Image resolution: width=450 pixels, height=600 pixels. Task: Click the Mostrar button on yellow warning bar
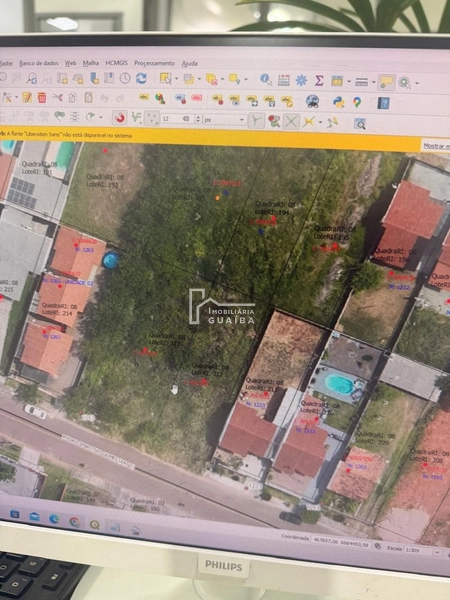[436, 146]
